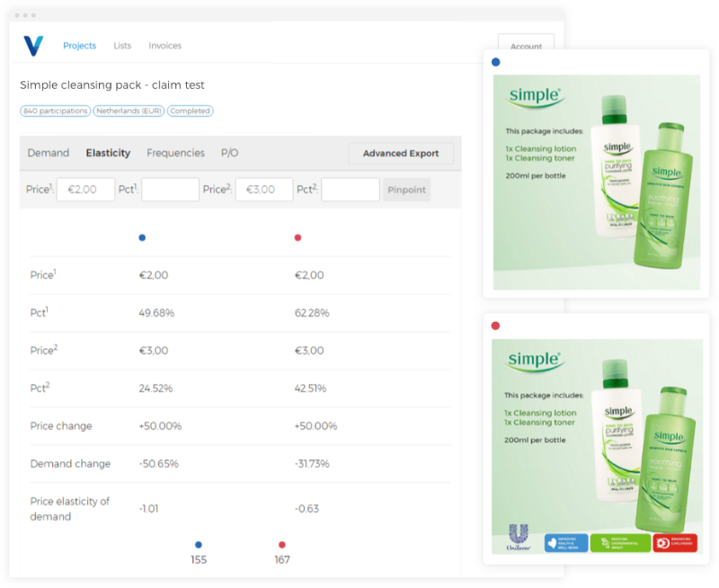The image size is (719, 588).
Task: Click the blue V logo
Action: 33,46
